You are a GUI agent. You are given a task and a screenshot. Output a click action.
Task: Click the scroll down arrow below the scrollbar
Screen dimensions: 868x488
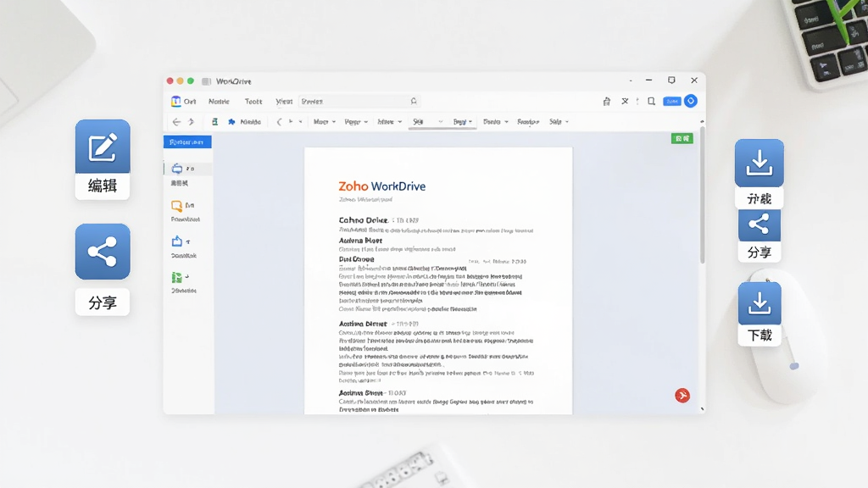click(702, 409)
